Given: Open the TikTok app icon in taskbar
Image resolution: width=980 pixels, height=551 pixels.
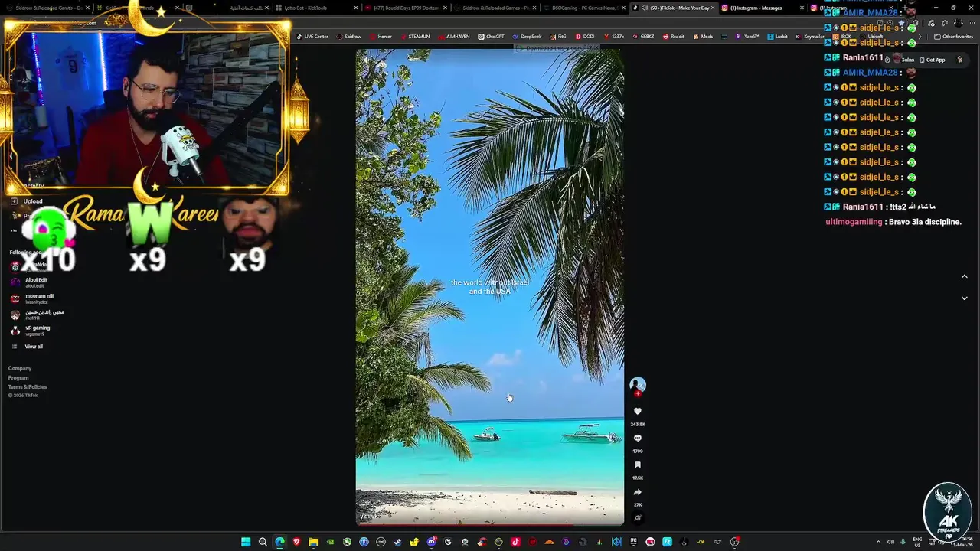Looking at the screenshot, I should click(x=515, y=542).
